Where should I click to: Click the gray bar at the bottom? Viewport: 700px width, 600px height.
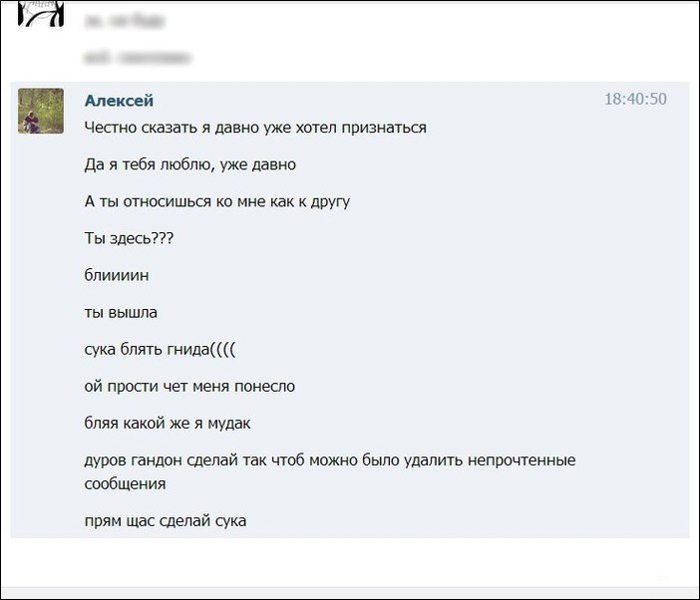click(350, 594)
